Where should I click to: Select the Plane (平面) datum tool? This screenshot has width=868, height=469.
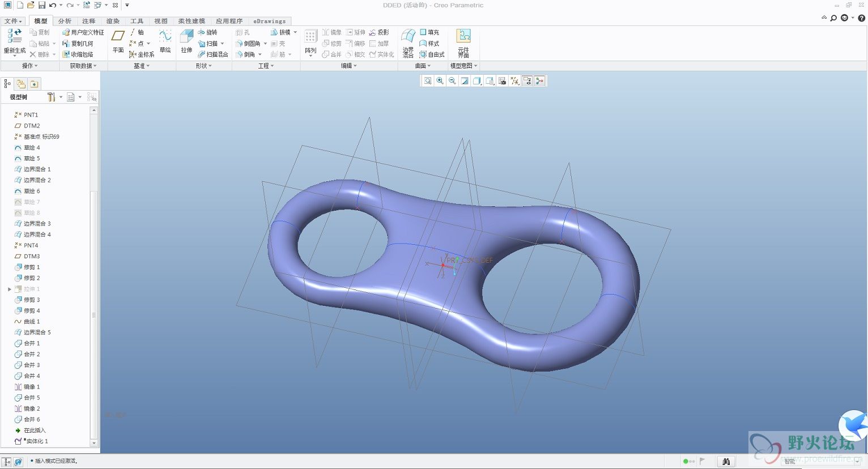pos(118,41)
